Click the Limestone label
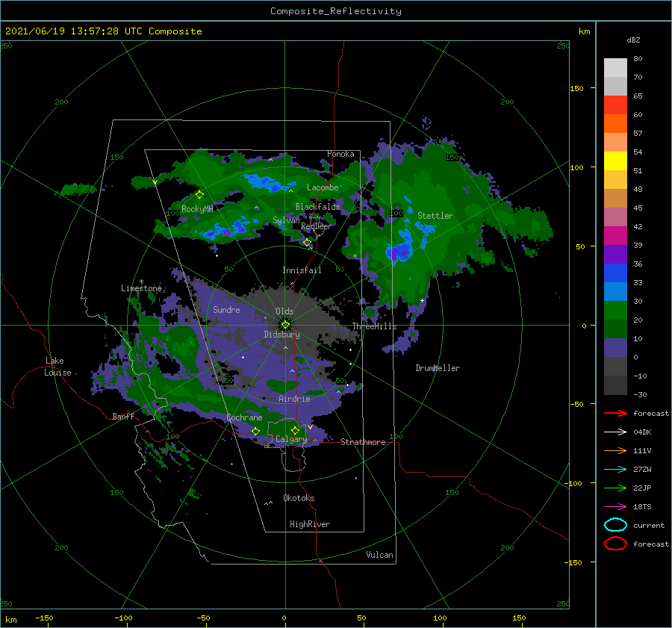The image size is (672, 628). (141, 288)
